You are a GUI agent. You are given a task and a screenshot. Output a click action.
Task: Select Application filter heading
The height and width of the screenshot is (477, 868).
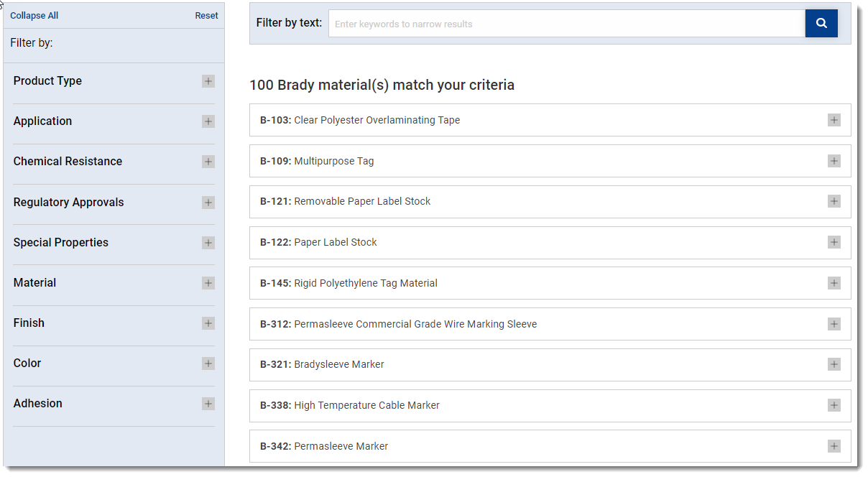click(x=42, y=121)
